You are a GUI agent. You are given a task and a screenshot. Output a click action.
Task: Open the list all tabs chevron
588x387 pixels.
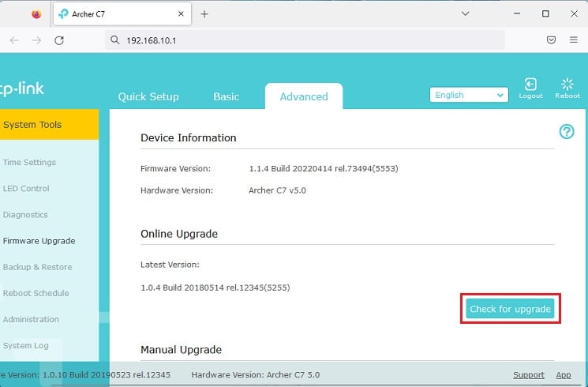click(x=466, y=14)
